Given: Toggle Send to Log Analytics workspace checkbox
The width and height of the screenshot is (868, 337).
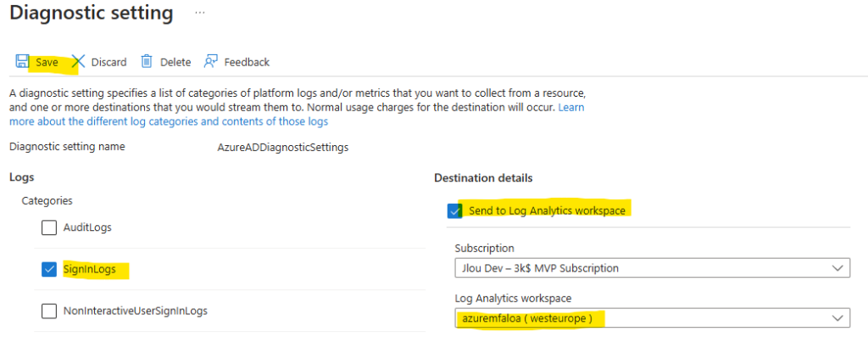Looking at the screenshot, I should (455, 211).
